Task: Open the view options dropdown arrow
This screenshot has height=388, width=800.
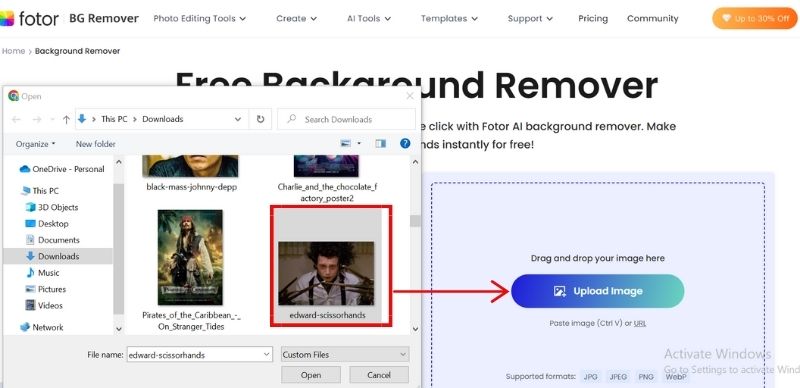Action: (359, 144)
